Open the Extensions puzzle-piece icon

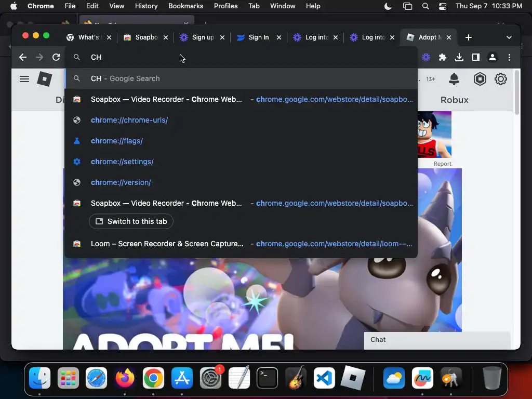443,57
